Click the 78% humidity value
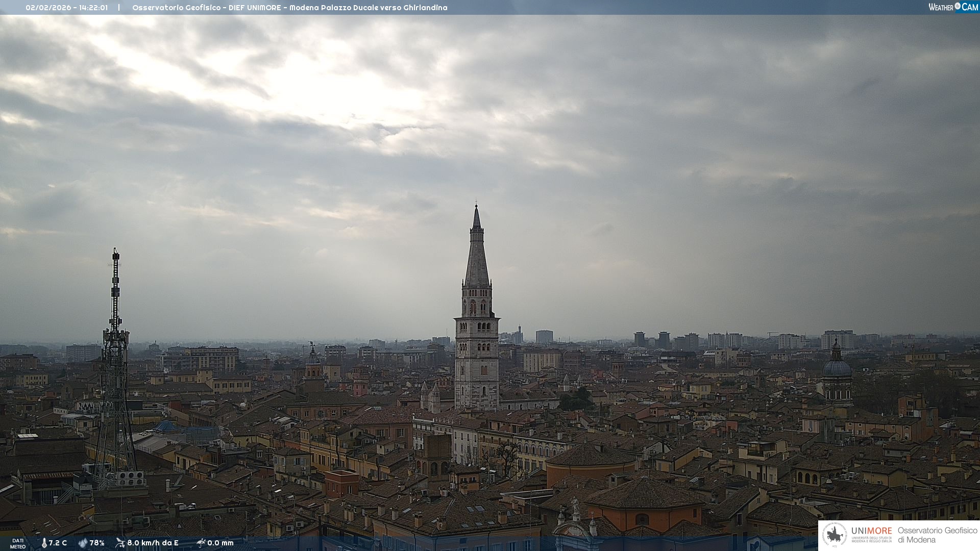Screen dimensions: 980x551 (97, 543)
